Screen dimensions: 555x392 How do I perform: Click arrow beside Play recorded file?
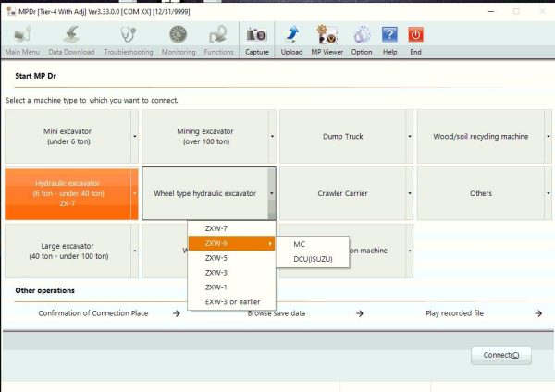point(538,313)
